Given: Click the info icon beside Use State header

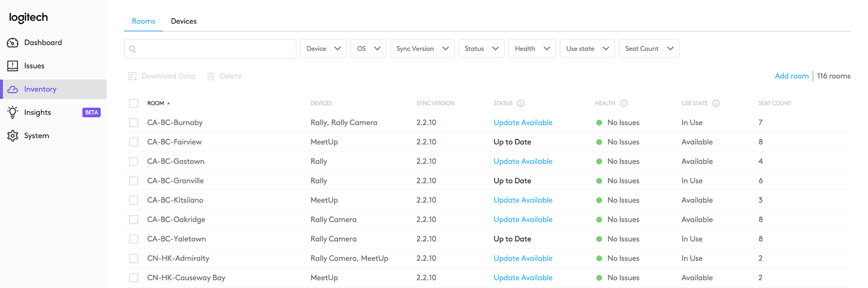Looking at the screenshot, I should 716,103.
